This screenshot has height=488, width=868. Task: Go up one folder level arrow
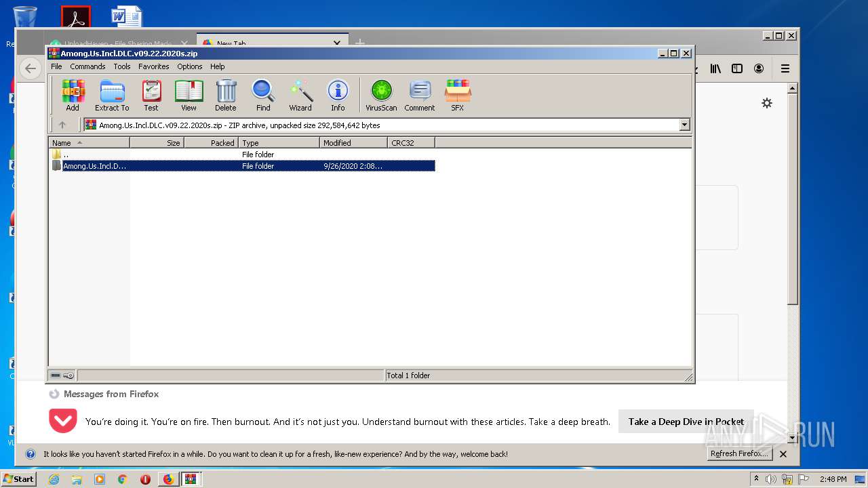[62, 125]
